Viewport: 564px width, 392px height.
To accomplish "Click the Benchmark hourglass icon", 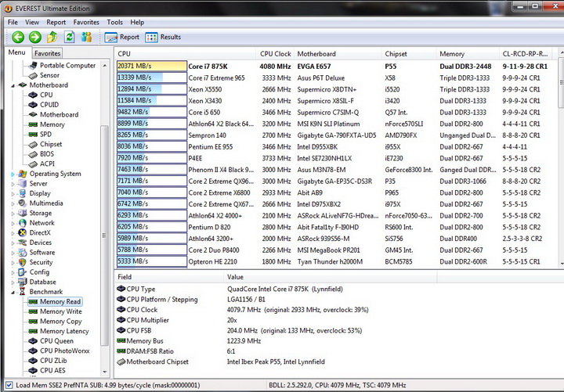I will 23,292.
